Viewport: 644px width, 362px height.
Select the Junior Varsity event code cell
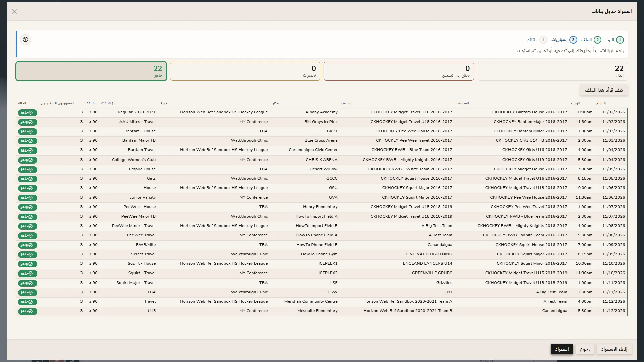(x=143, y=197)
